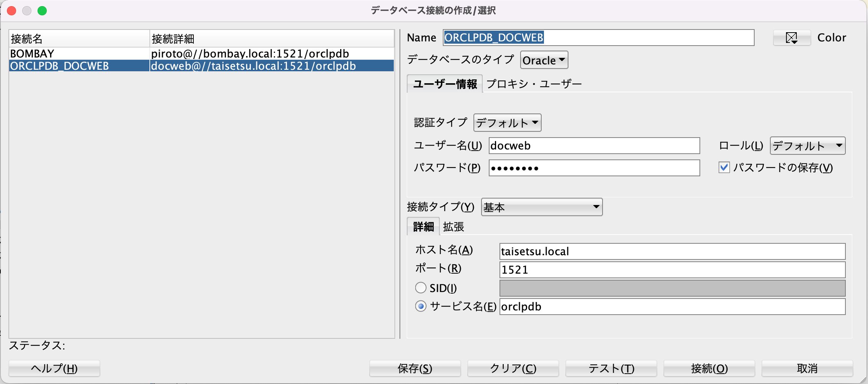Switch to the 拡張 tab
The width and height of the screenshot is (868, 384).
click(453, 227)
